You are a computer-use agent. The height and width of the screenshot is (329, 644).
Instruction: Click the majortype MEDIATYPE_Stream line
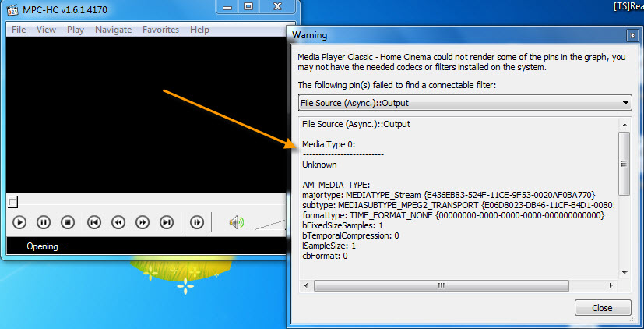[x=449, y=195]
